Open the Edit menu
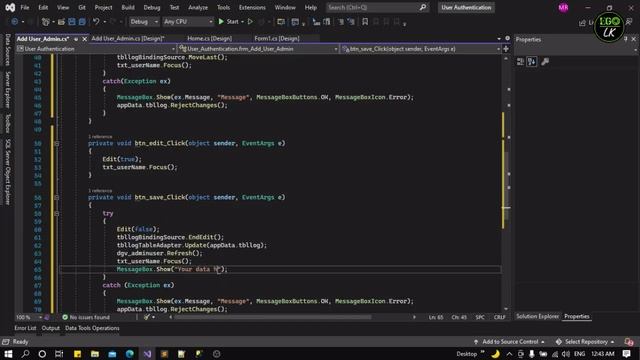The width and height of the screenshot is (640, 360). tap(43, 7)
